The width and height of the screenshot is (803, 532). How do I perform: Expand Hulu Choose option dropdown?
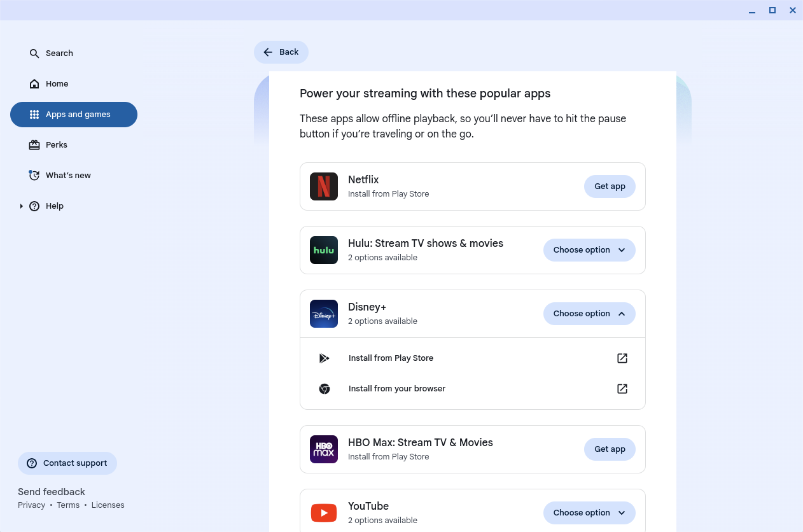pyautogui.click(x=589, y=250)
